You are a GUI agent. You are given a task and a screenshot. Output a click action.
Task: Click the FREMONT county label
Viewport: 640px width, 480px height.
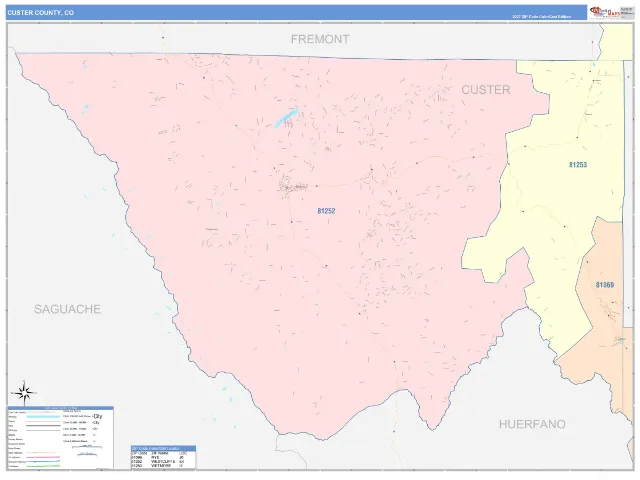[x=320, y=39]
